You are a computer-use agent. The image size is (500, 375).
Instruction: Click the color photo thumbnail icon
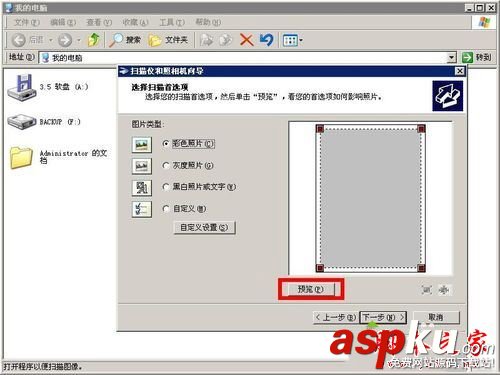coord(142,145)
